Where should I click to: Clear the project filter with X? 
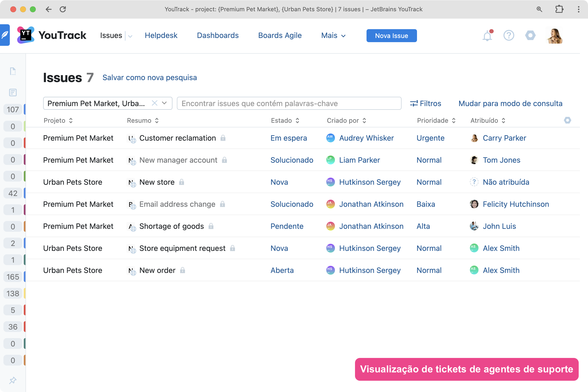tap(155, 103)
